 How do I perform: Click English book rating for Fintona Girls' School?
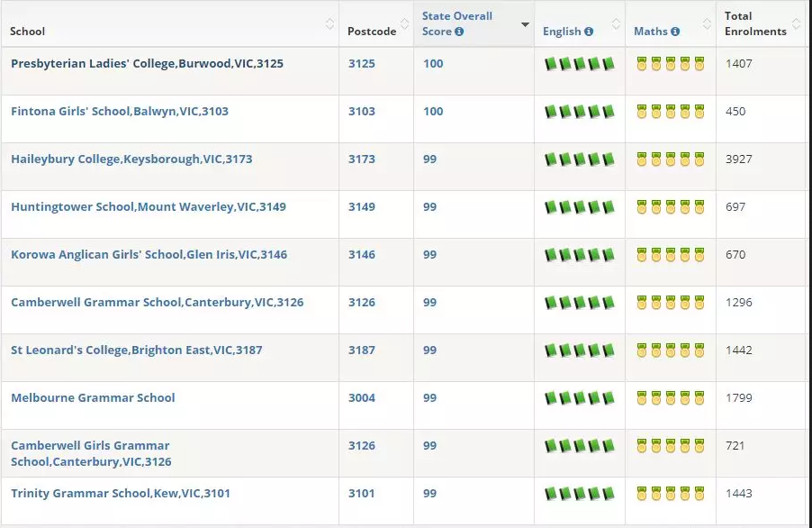[580, 112]
